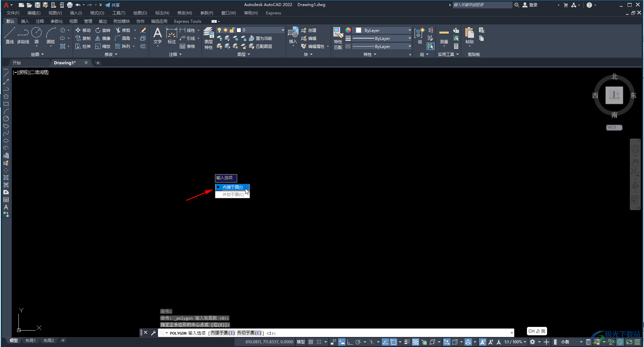Click the Move (移动) tool

[x=83, y=30]
